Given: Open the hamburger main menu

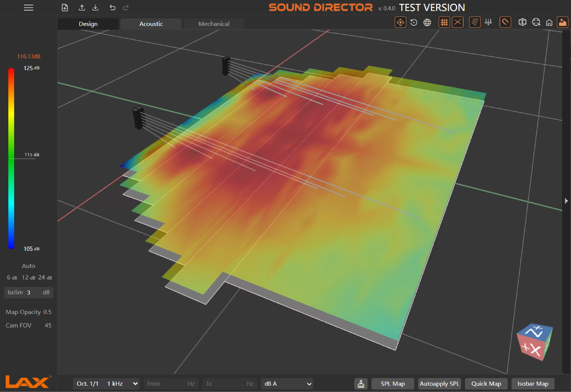Looking at the screenshot, I should click(28, 8).
